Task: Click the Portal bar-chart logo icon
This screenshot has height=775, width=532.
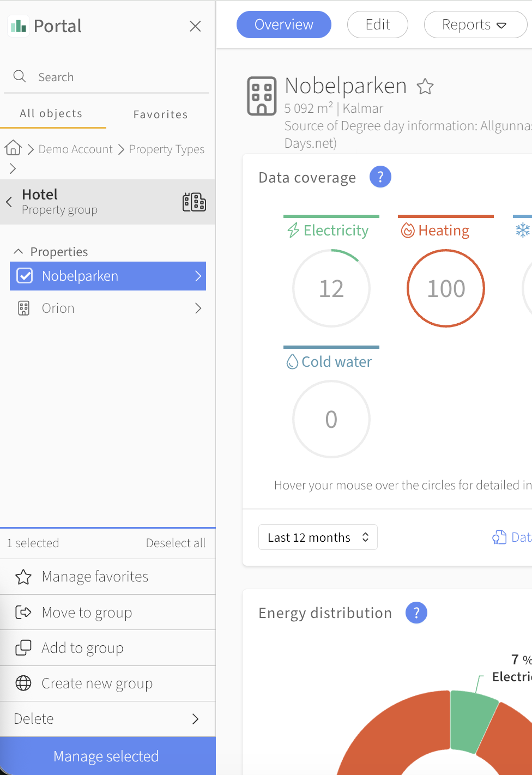Action: click(19, 26)
